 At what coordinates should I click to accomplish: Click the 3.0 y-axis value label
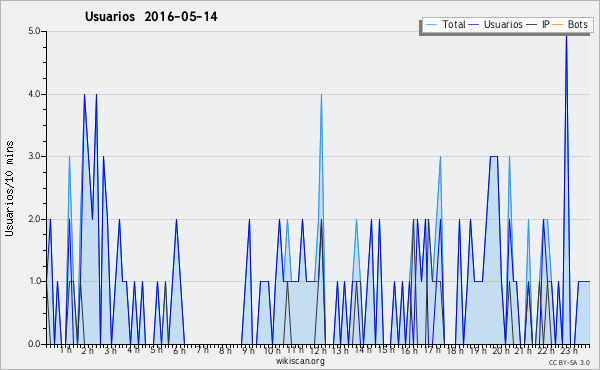coord(34,156)
